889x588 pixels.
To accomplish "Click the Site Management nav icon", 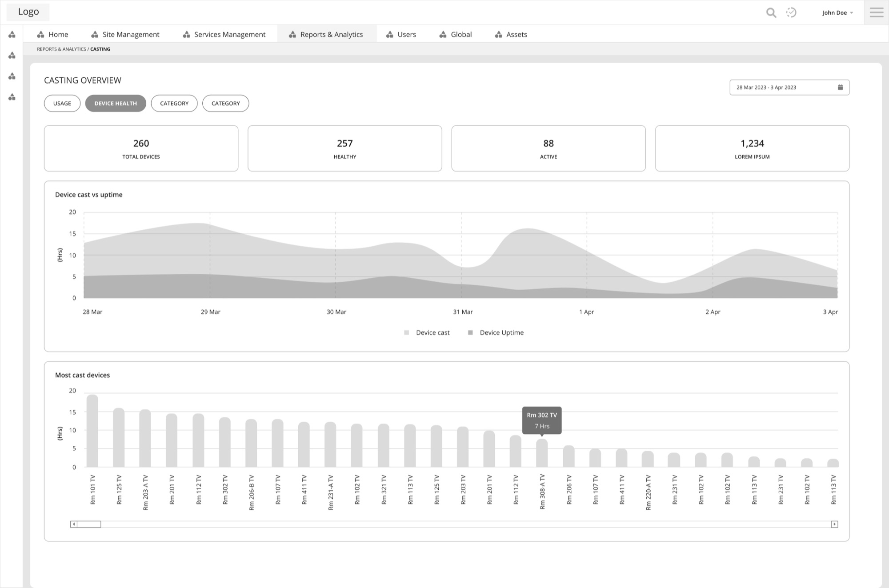I will (95, 34).
